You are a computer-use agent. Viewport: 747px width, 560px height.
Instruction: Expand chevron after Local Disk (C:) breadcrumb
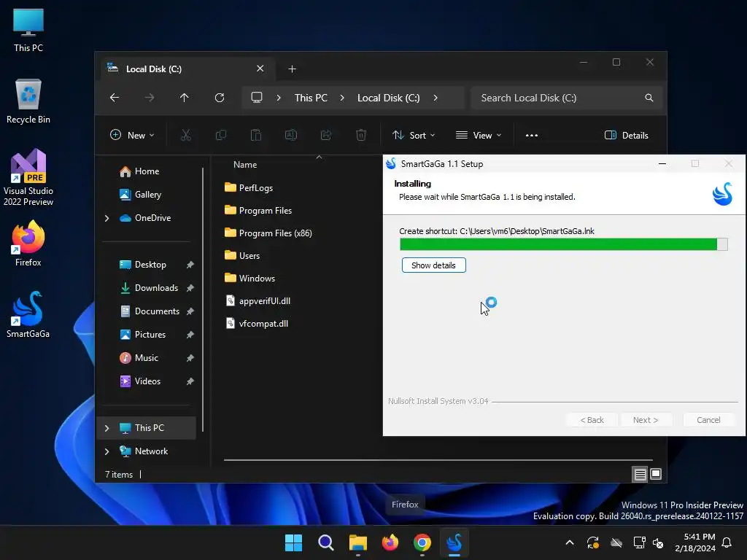(436, 98)
